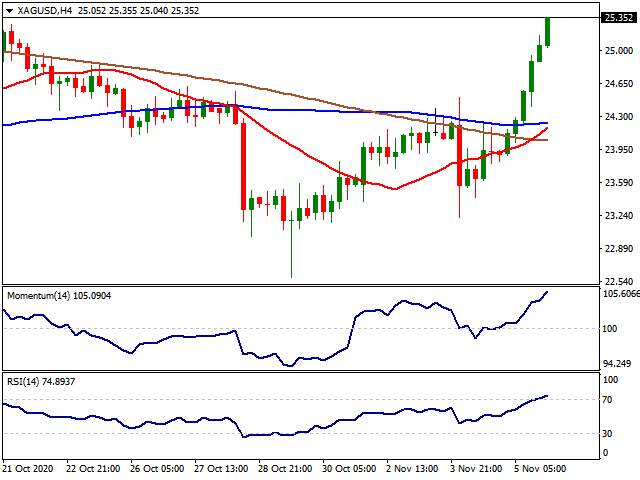Click the 23.950 price axis label

click(619, 149)
